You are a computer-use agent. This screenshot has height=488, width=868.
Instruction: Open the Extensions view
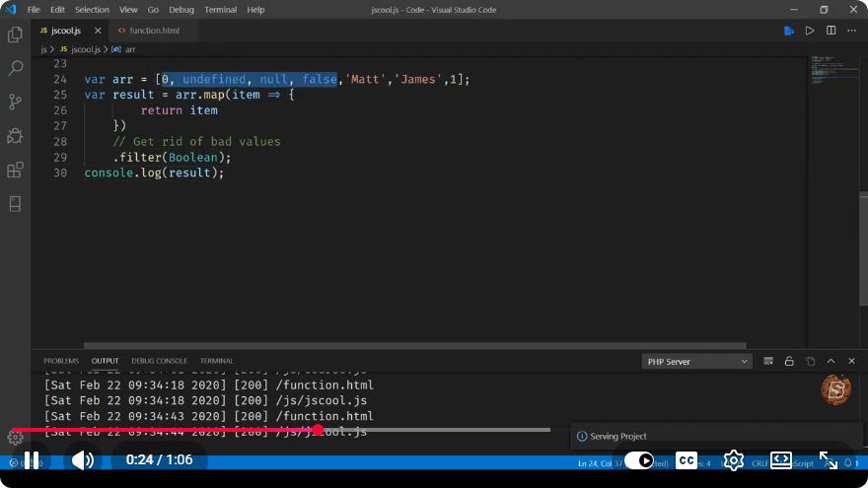[x=15, y=170]
